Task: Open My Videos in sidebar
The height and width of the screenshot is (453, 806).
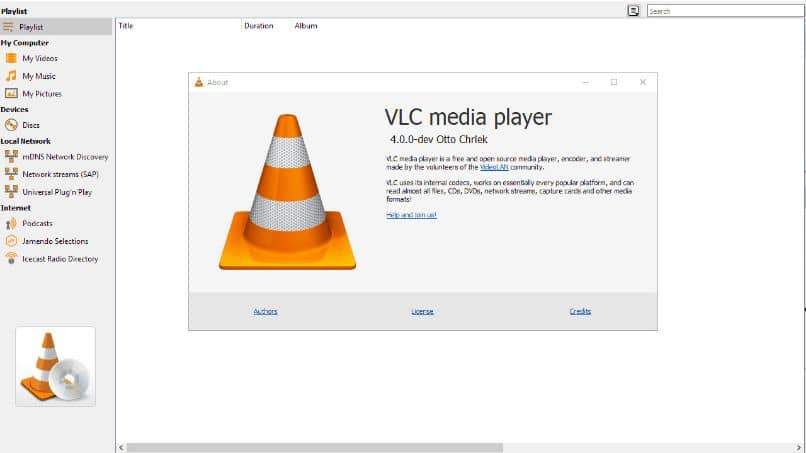Action: point(40,58)
